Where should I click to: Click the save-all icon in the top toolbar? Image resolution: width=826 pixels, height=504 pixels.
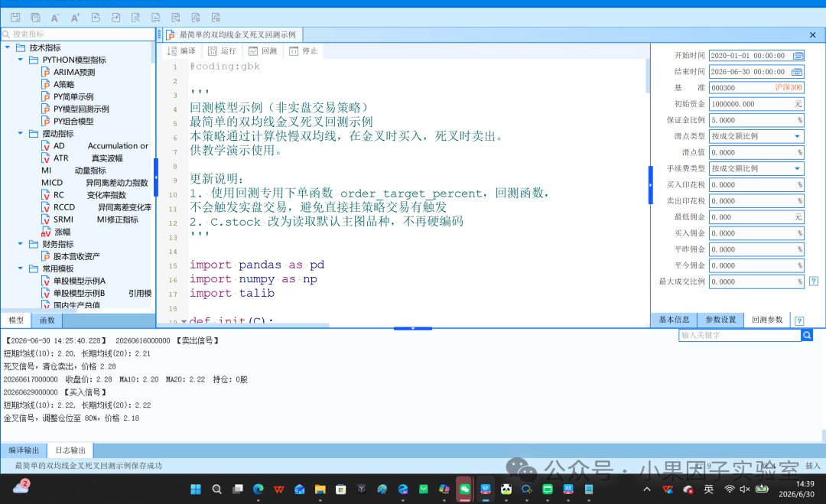click(35, 18)
